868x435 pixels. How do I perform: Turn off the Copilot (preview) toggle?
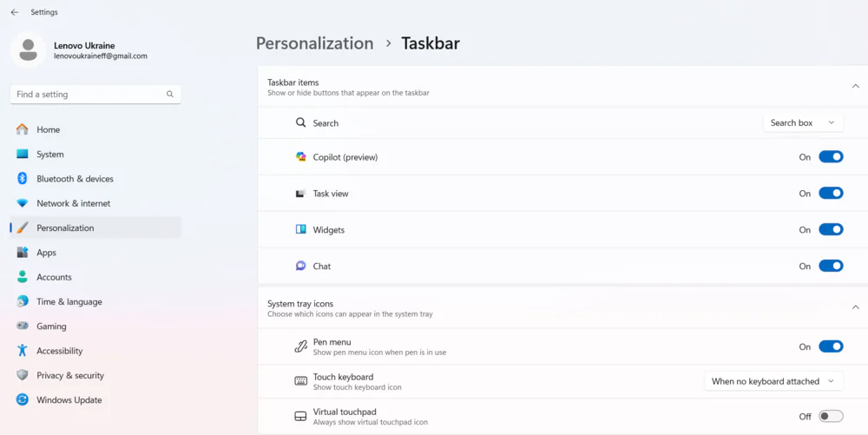831,156
